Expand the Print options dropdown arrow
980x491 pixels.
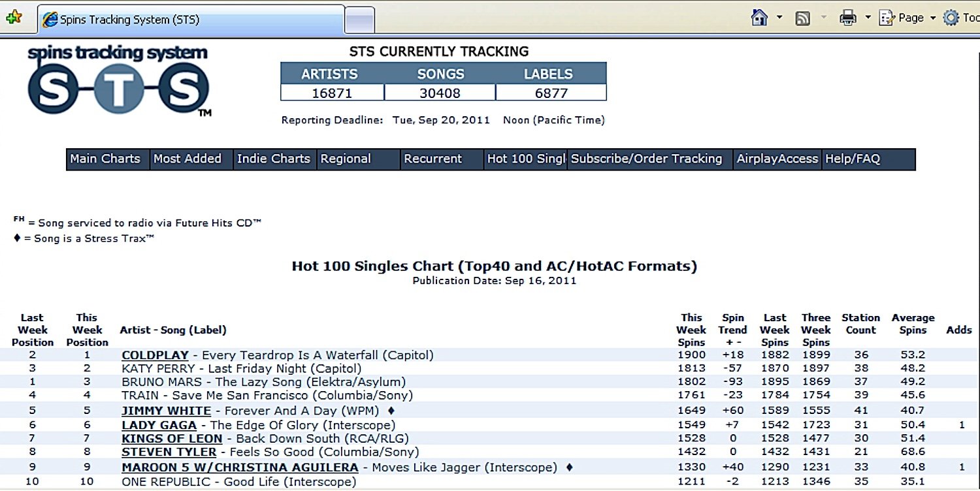click(868, 18)
